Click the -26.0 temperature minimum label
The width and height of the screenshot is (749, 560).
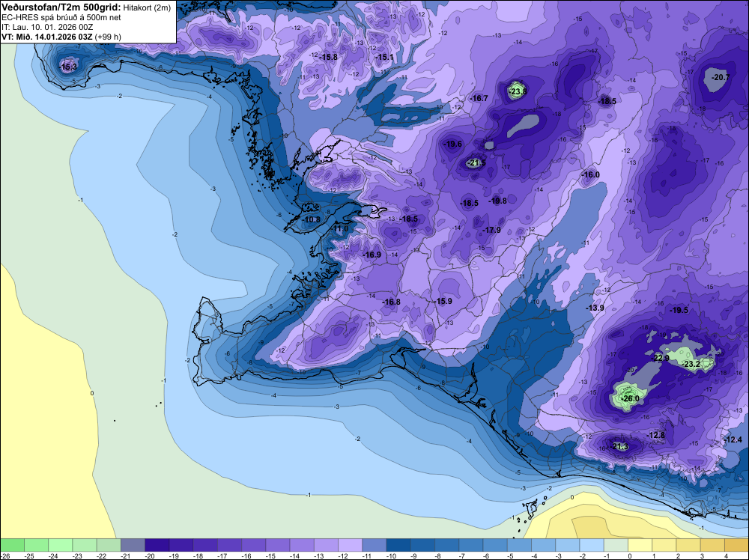[630, 398]
